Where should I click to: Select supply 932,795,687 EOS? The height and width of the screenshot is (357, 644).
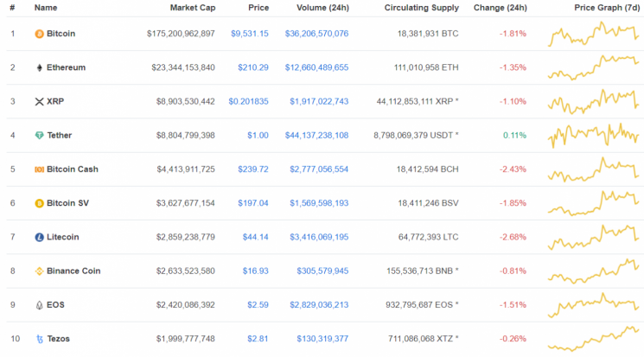coord(422,305)
